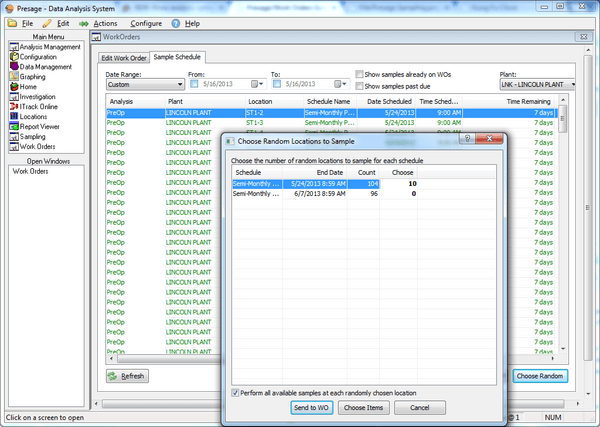
Task: Click the Count value 104 cell
Action: pos(364,184)
